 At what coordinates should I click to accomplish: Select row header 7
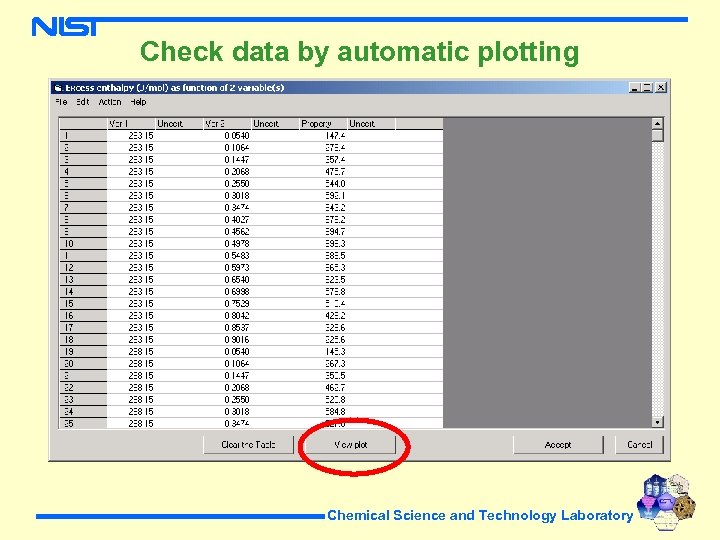click(83, 208)
